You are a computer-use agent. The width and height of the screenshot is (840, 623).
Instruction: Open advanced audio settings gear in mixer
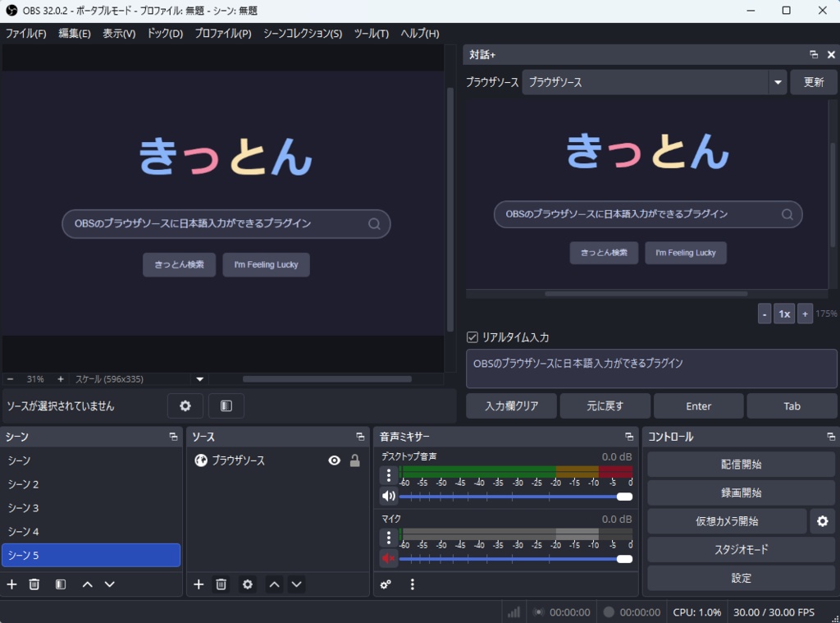(386, 584)
